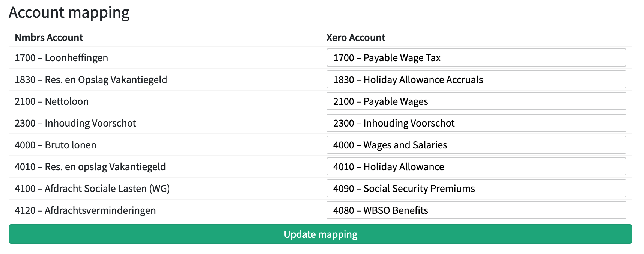
Task: Expand the Wages and Salaries dropdown
Action: pos(476,145)
